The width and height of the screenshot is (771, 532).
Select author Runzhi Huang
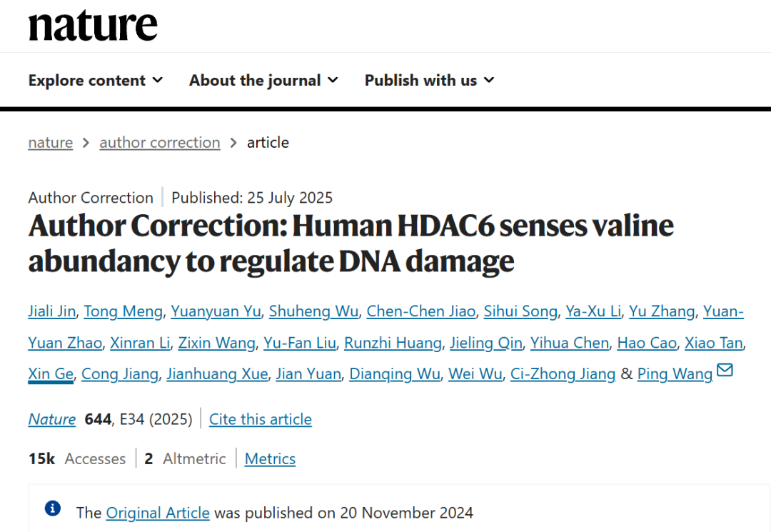[x=393, y=343]
